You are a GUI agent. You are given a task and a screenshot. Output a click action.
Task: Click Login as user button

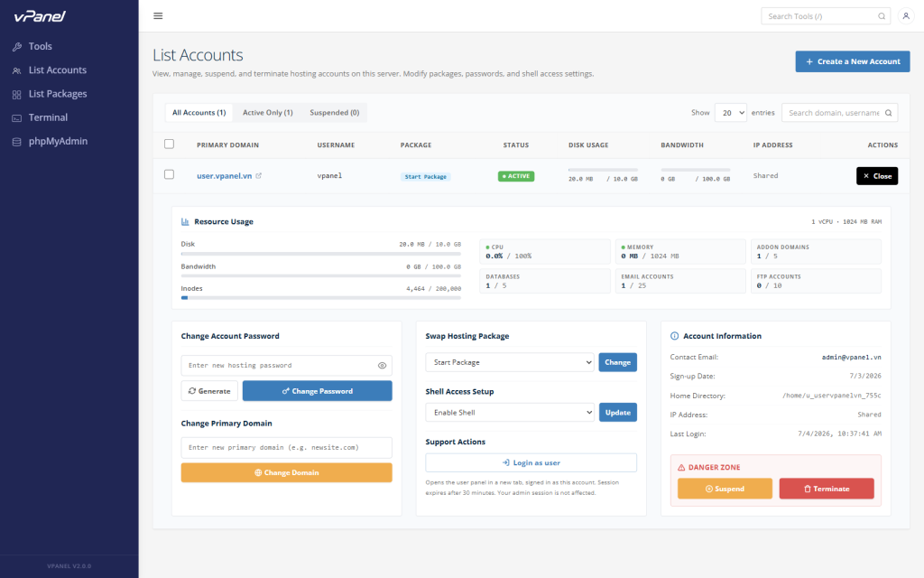[x=531, y=463]
